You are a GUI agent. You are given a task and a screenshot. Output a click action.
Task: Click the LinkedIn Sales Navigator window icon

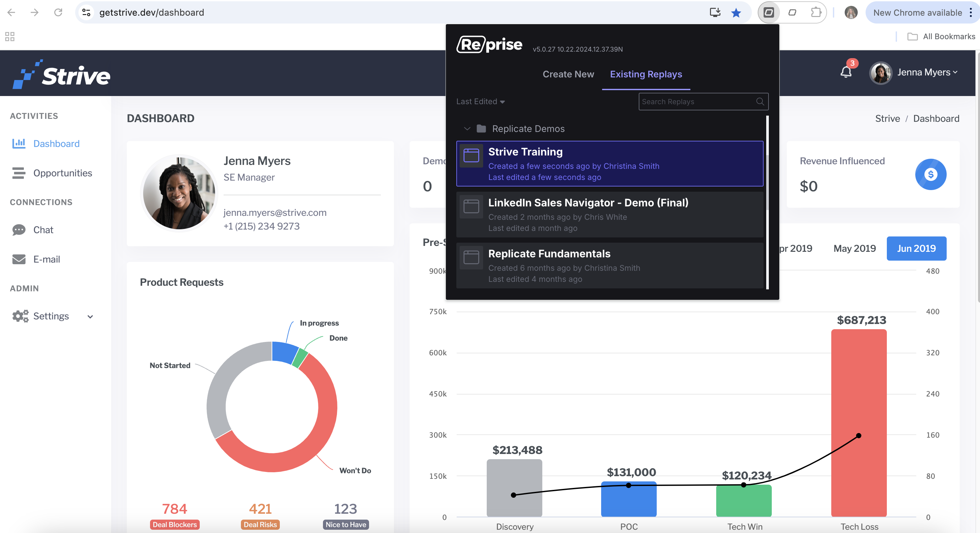[x=471, y=206]
